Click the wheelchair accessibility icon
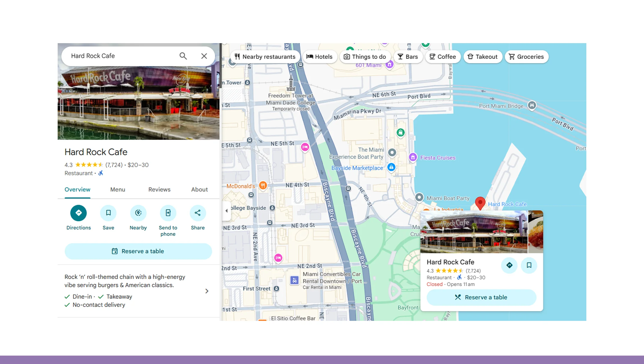644x364 pixels. (100, 173)
